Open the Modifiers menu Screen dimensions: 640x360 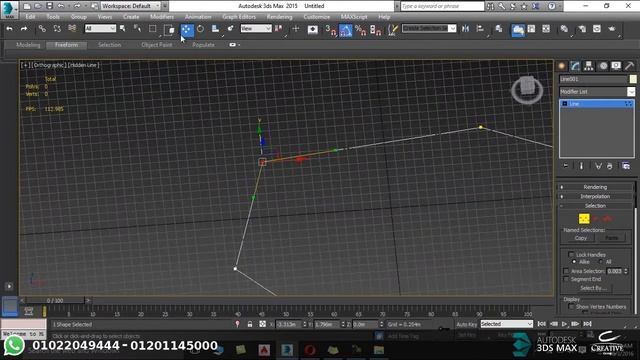point(162,17)
